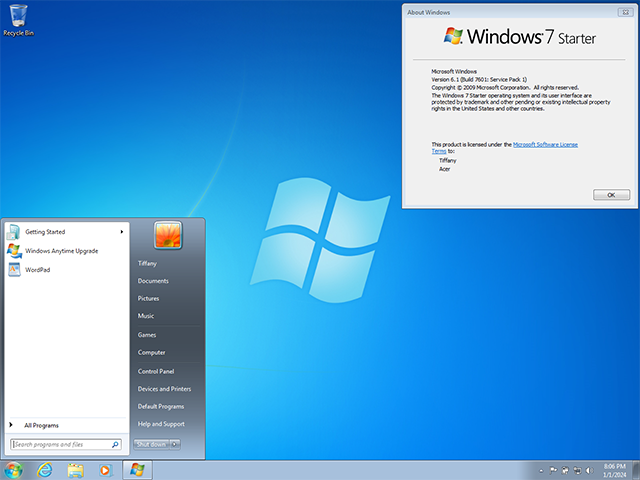The image size is (640, 480).
Task: Open Control Panel from Start menu
Action: 156,371
